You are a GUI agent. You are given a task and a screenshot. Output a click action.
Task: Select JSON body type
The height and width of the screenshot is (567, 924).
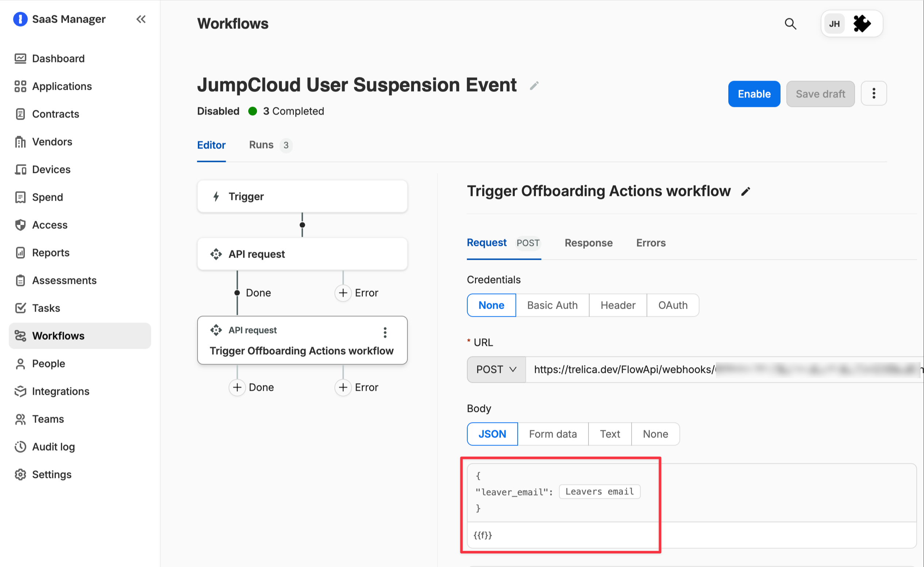(x=492, y=434)
